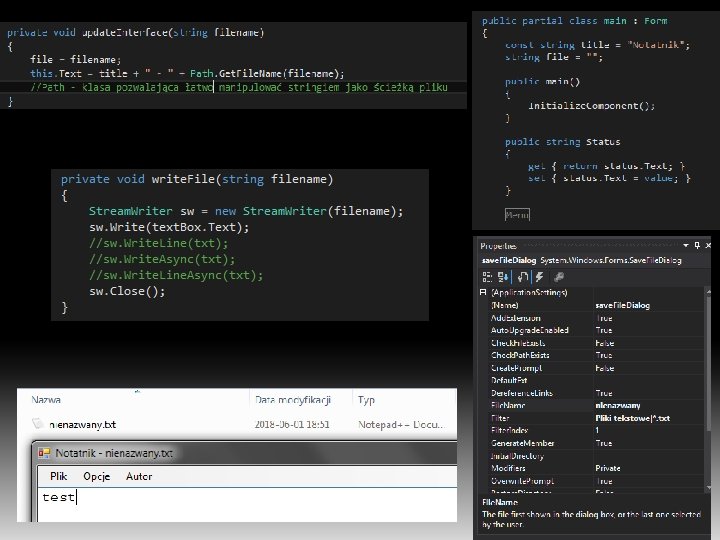Screen dimensions: 720x540
Task: Select the CreatePrompt property label
Action: pyautogui.click(x=517, y=368)
